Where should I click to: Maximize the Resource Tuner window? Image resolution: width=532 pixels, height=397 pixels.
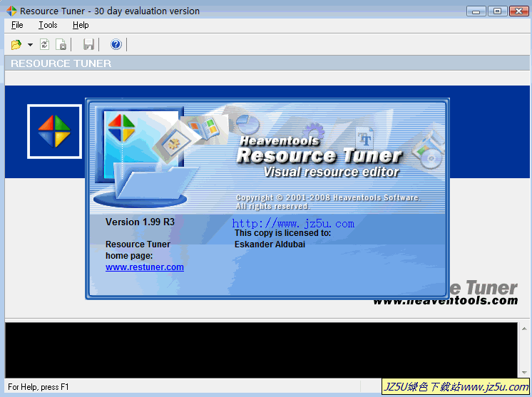coord(497,11)
